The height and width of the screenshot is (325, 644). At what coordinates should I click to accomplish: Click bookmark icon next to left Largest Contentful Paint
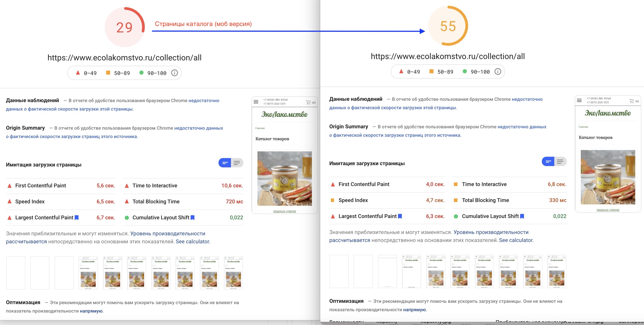tap(77, 218)
